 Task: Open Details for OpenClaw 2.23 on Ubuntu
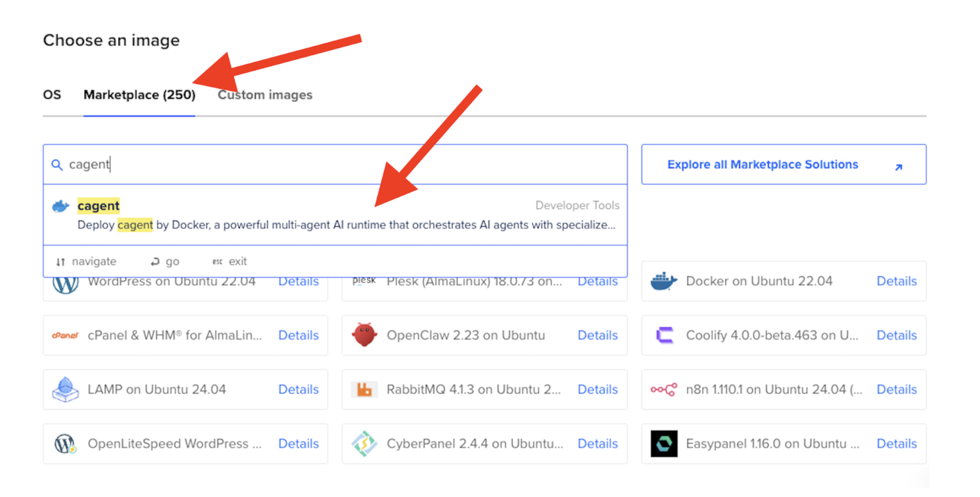pyautogui.click(x=598, y=335)
